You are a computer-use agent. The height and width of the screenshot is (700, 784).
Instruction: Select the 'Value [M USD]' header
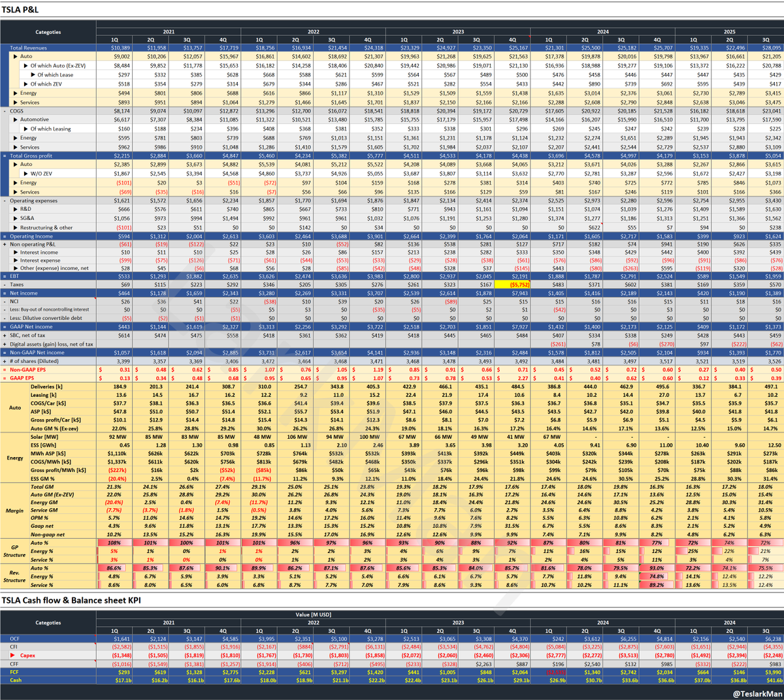pos(314,614)
